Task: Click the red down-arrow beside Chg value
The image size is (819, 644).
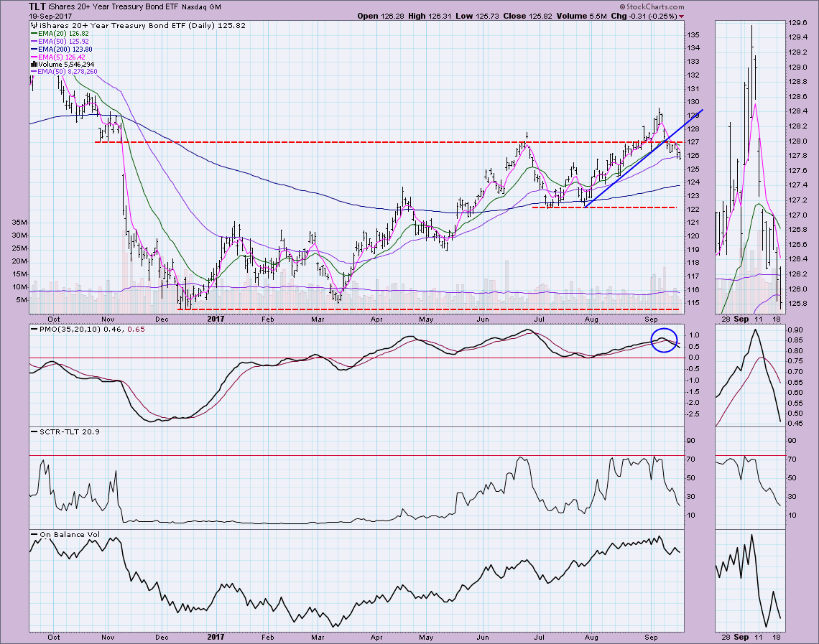Action: (682, 16)
